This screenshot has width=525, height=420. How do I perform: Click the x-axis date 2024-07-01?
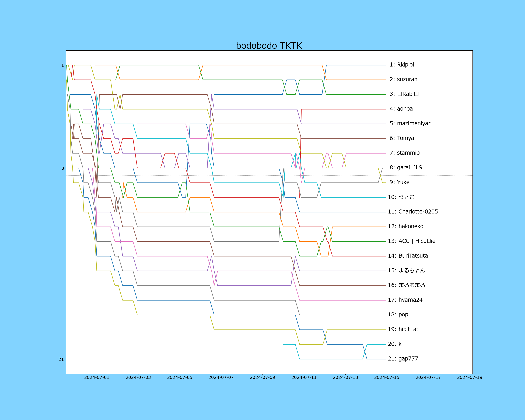[97, 377]
